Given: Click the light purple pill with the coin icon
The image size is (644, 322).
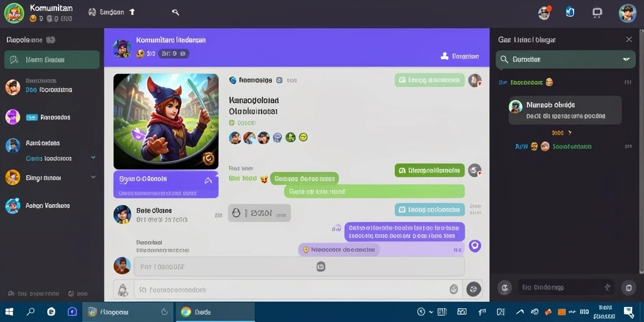Looking at the screenshot, I should [x=339, y=249].
